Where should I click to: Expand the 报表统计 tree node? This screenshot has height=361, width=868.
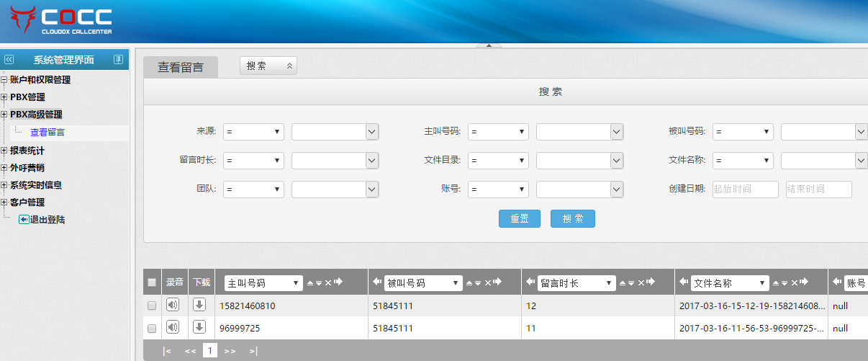4,151
